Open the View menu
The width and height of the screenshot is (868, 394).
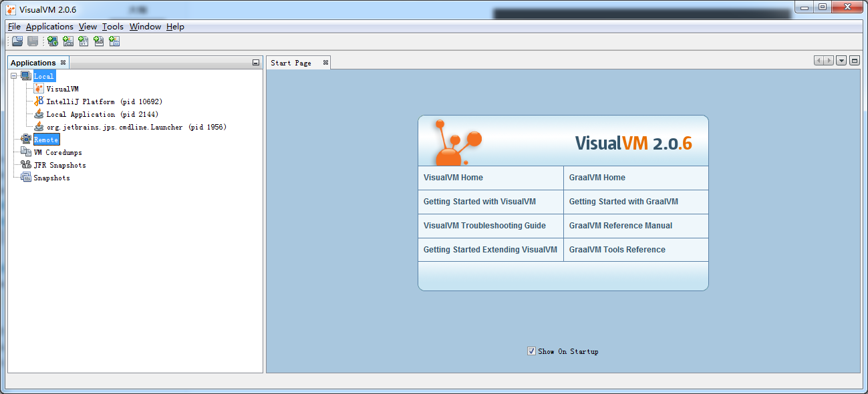[88, 27]
